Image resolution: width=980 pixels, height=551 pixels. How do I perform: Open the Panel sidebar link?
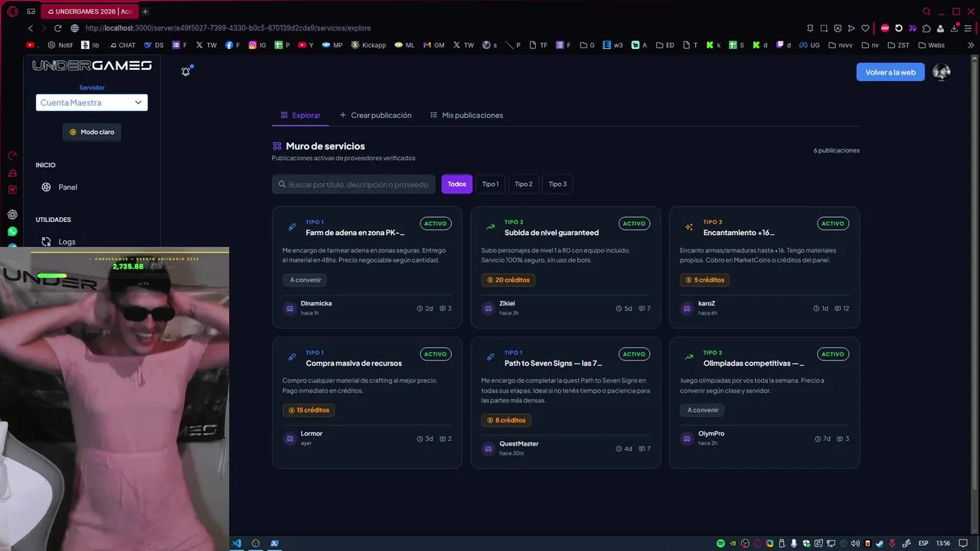[67, 187]
